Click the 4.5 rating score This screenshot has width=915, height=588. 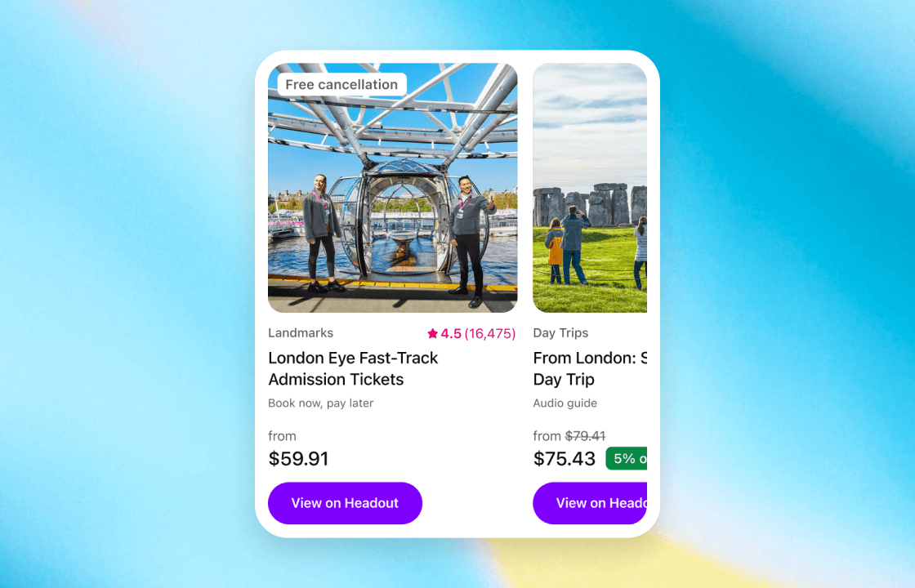451,334
